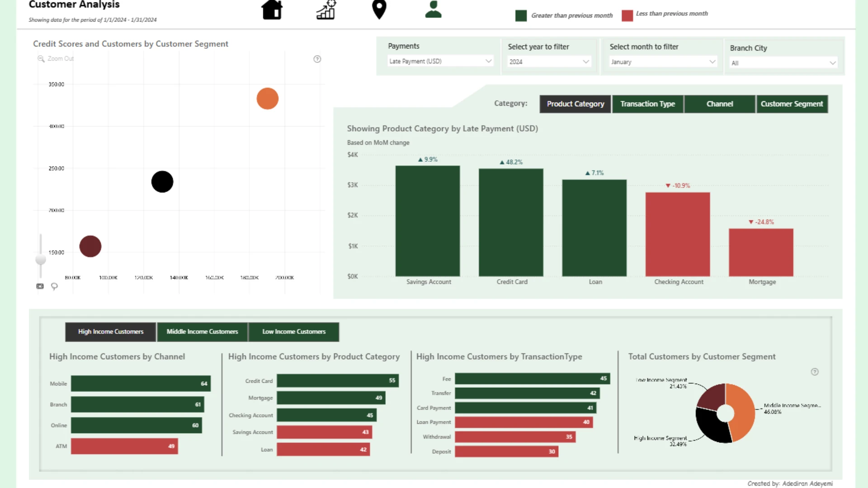Click the Loan Payment transaction bar

pos(524,422)
